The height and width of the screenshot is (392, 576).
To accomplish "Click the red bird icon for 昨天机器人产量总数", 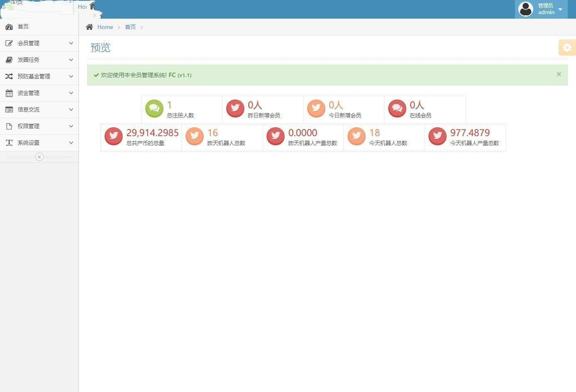I will [275, 136].
